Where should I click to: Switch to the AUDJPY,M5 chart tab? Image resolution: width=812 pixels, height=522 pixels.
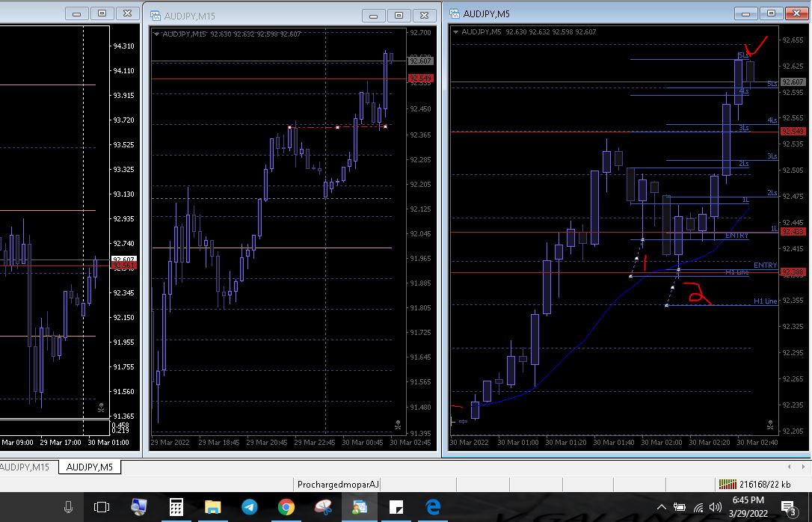point(90,467)
